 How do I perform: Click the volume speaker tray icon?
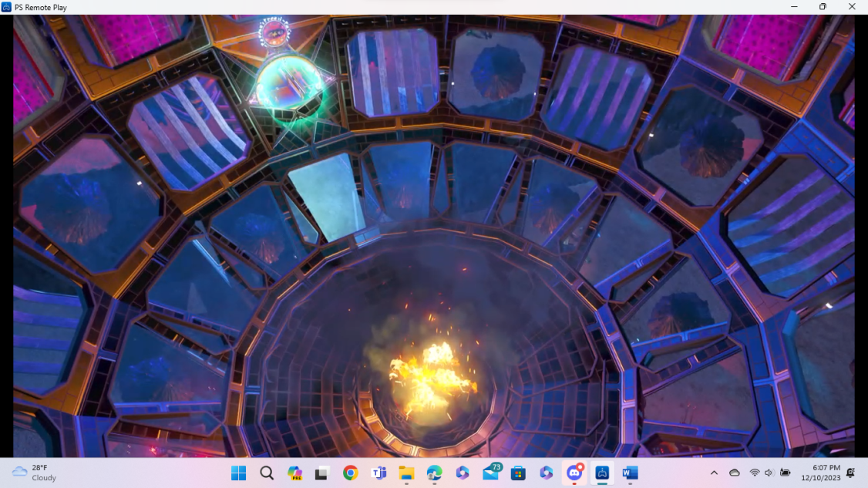tap(769, 473)
